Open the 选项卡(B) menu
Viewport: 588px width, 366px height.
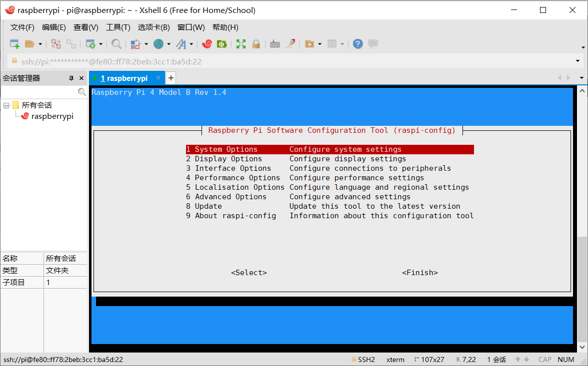(154, 27)
